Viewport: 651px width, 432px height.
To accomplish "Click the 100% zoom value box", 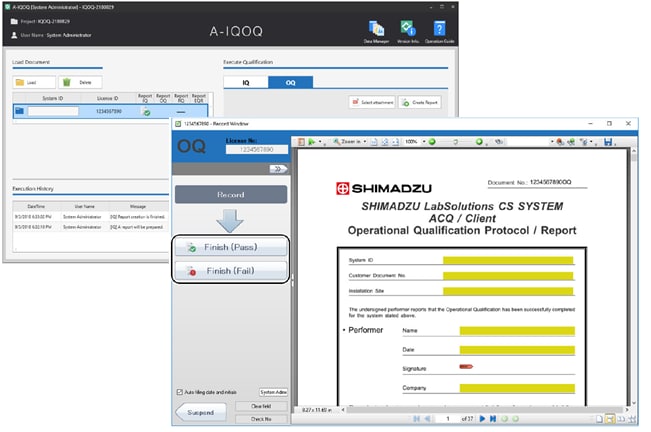I will pos(411,142).
